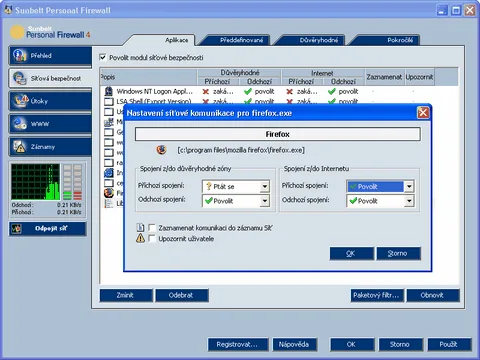The image size is (480, 360).
Task: Toggle Povolit modul síťové bezpečnosti checkbox
Action: [x=103, y=57]
